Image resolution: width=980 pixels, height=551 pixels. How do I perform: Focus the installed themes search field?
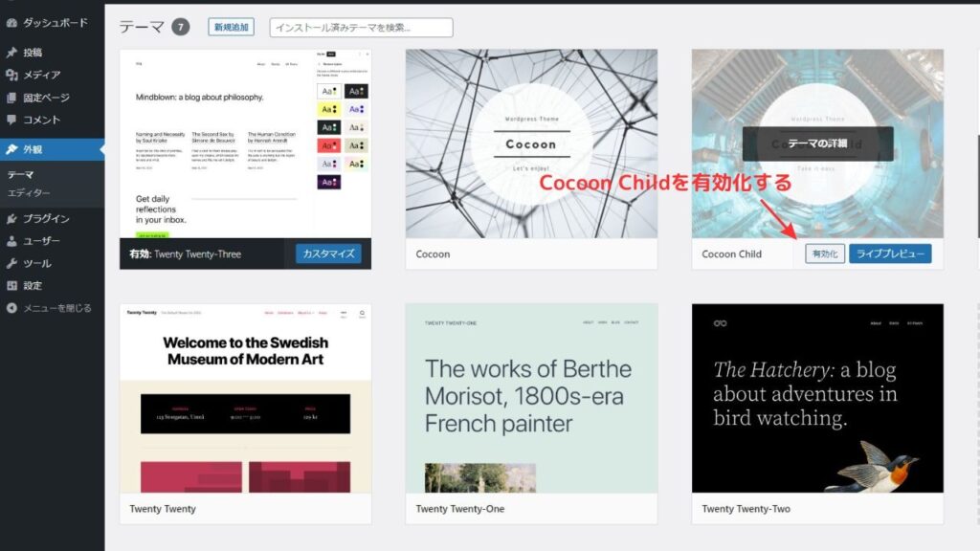coord(361,28)
